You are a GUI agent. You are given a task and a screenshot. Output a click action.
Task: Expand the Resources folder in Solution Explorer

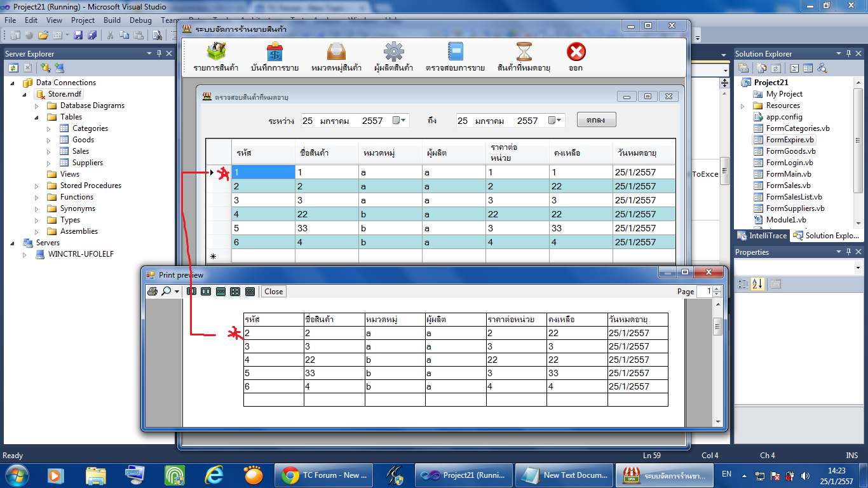[x=742, y=105]
